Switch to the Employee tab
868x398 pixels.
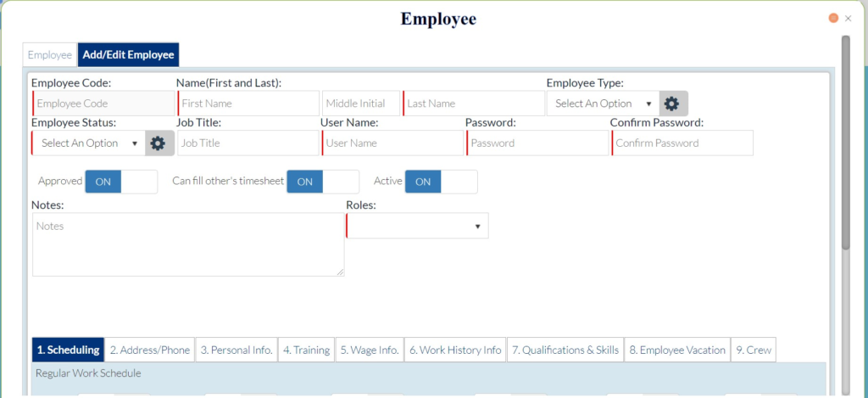click(50, 55)
